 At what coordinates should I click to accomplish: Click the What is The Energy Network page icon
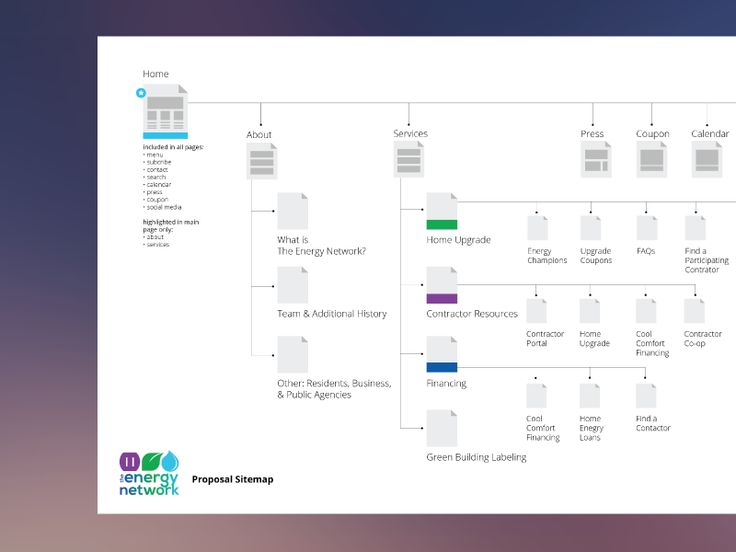click(x=292, y=211)
